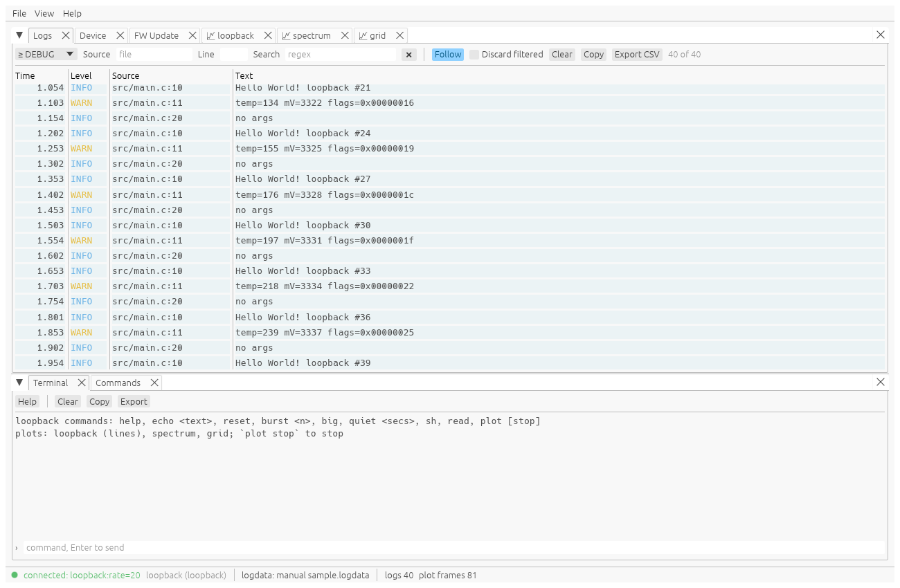
Task: Clear the terminal output
Action: tap(68, 402)
